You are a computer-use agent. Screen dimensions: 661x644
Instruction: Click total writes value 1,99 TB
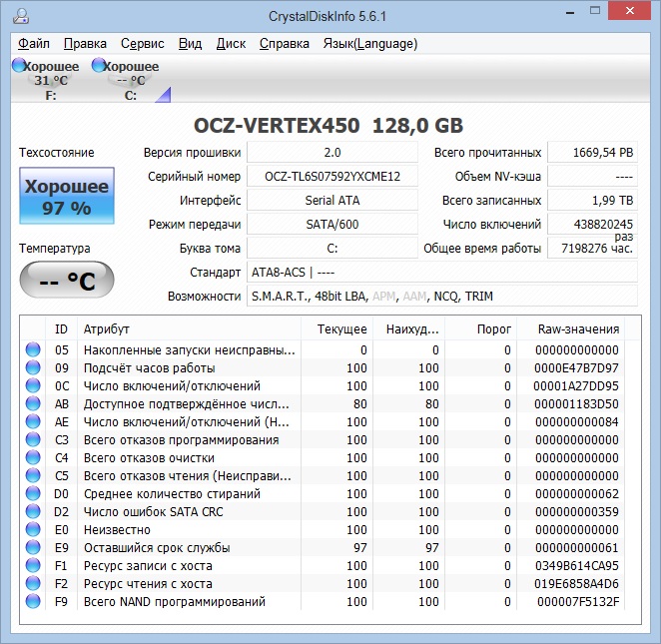click(592, 201)
